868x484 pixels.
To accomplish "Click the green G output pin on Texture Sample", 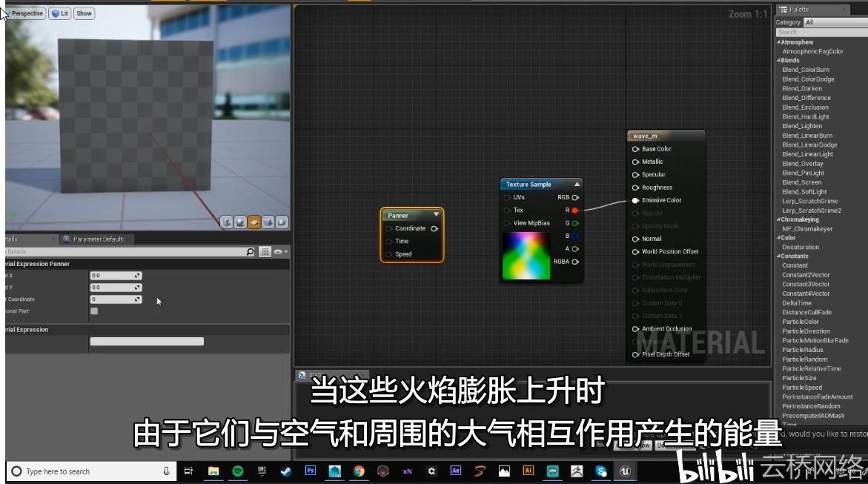I will (575, 223).
